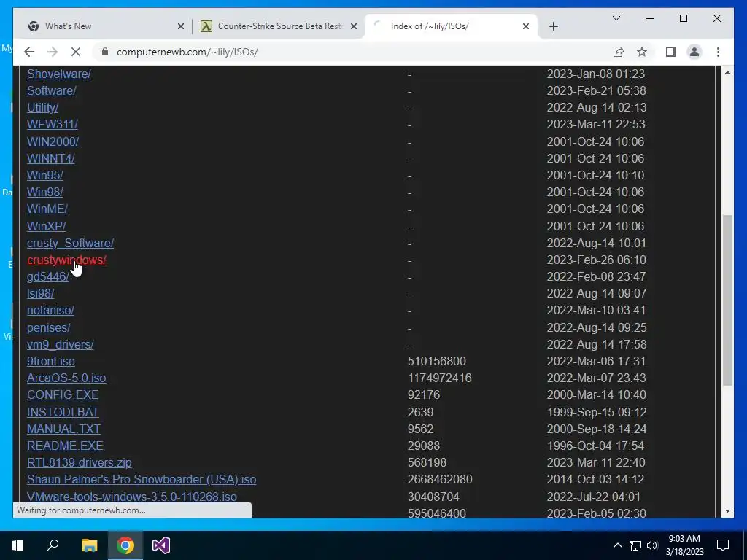Click the page scroll down arrow
Viewport: 747px width, 560px height.
727,511
